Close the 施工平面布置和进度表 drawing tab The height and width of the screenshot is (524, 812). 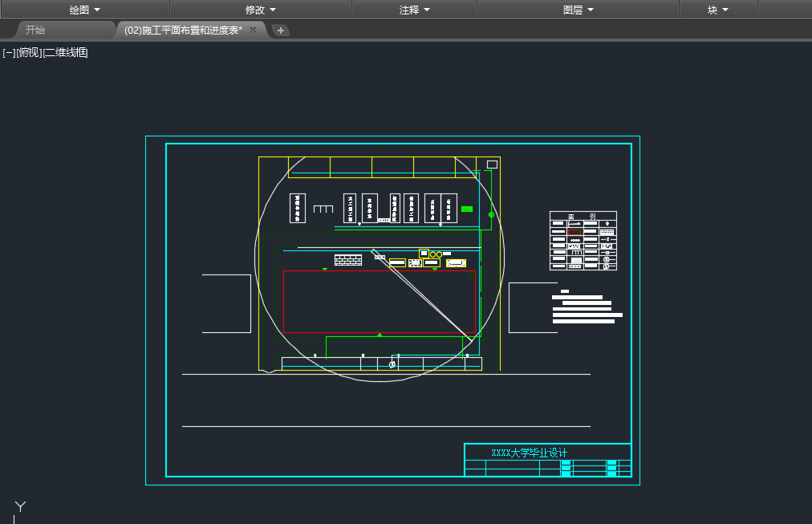click(x=253, y=30)
